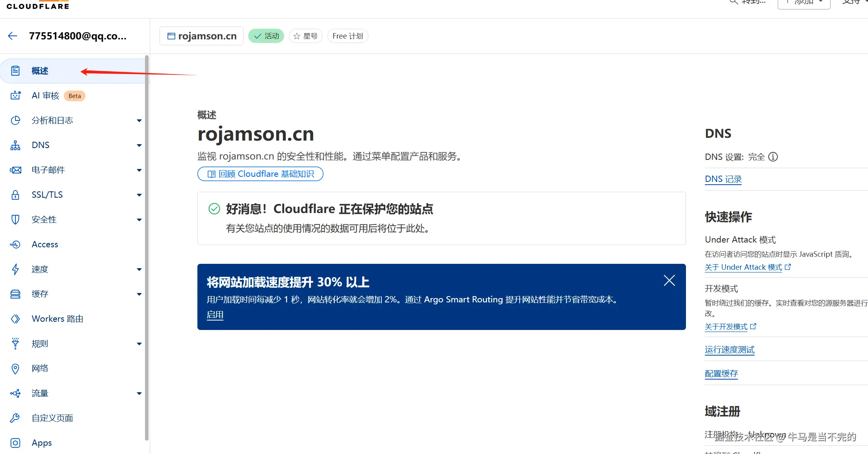Screen dimensions: 868x454
Task: Close the 将网站加载速度提升 30% banner
Action: (669, 281)
